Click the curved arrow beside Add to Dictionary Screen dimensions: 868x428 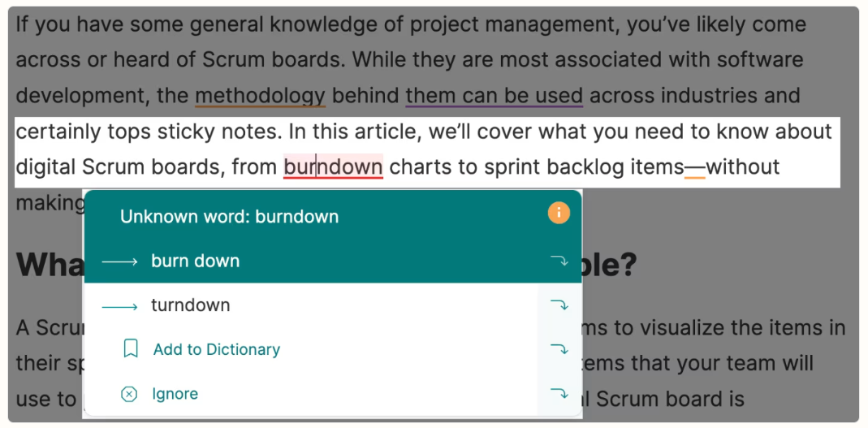(559, 349)
